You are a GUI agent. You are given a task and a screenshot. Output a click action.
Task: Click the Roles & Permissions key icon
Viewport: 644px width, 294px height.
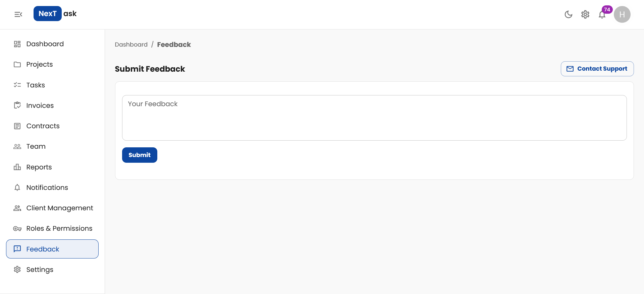click(x=17, y=228)
